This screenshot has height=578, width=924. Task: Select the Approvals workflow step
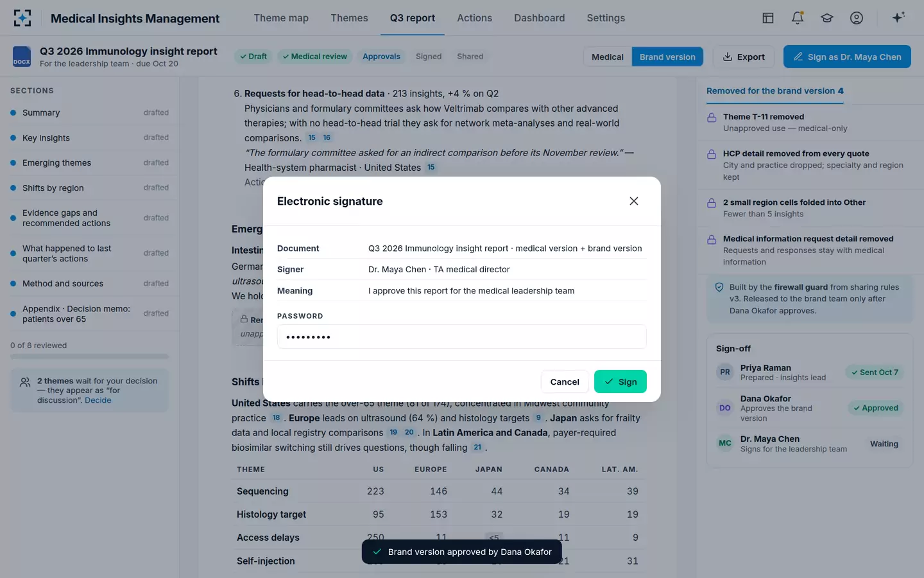pos(381,57)
